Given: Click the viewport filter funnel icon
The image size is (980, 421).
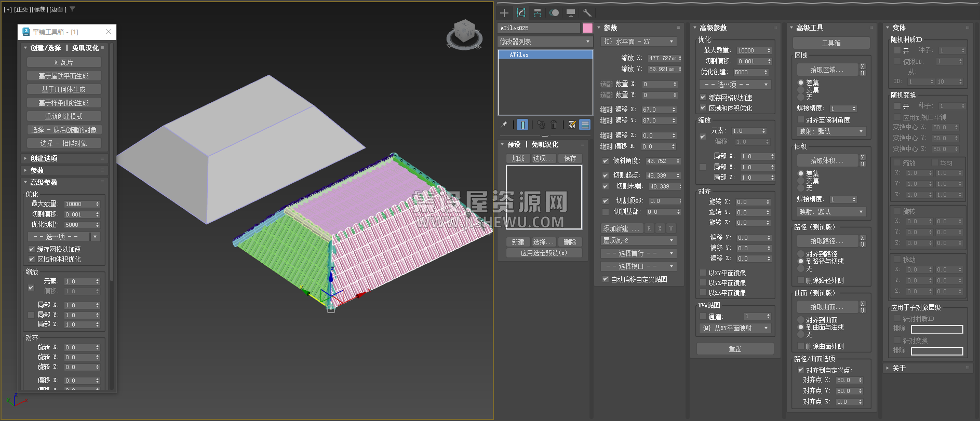Looking at the screenshot, I should pos(72,9).
